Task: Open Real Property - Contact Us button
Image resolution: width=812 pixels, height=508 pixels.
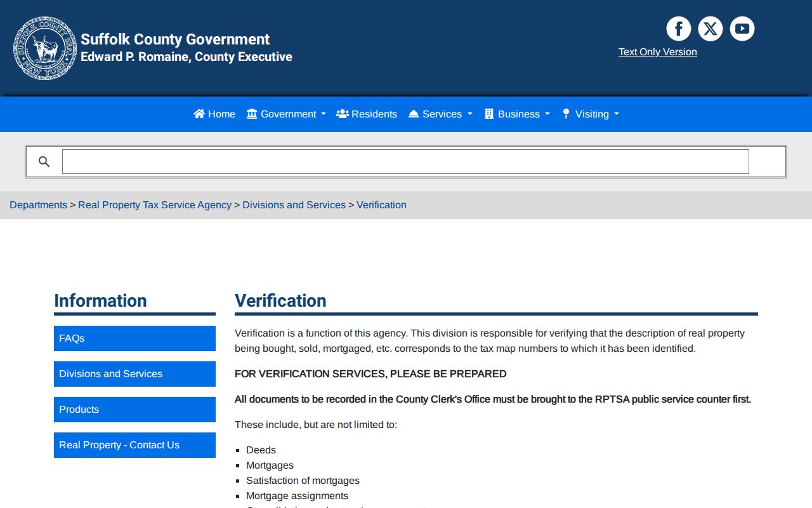Action: click(x=134, y=445)
